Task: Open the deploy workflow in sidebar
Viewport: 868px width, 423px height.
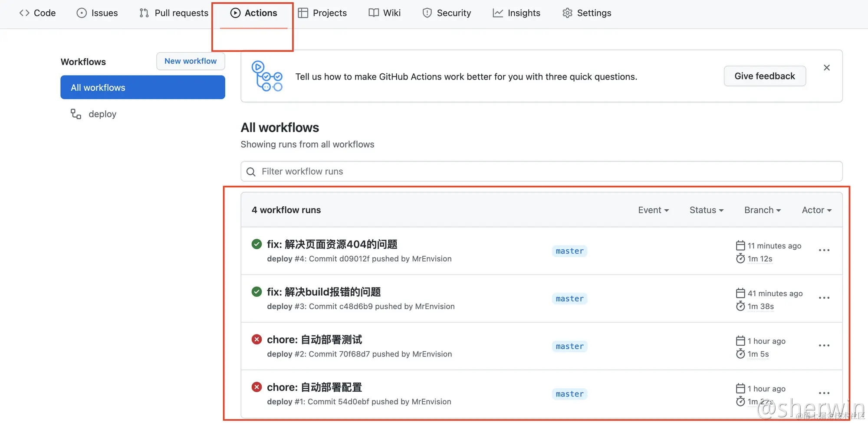Action: tap(102, 114)
